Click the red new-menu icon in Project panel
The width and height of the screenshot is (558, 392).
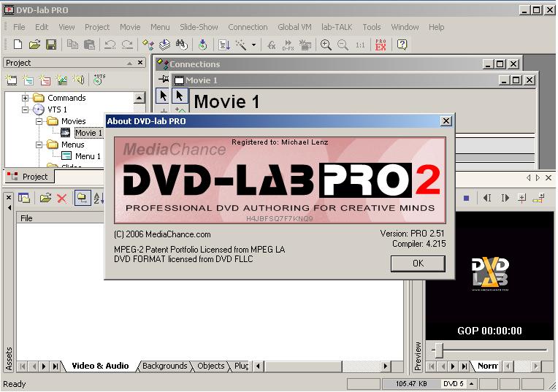coord(45,80)
